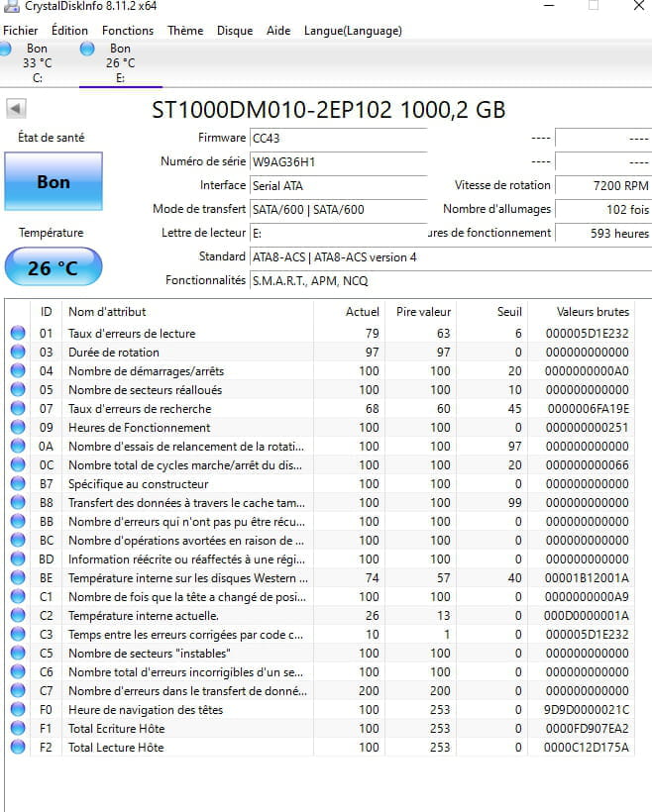Select the Total Ecriture Hôte row name

point(116,729)
